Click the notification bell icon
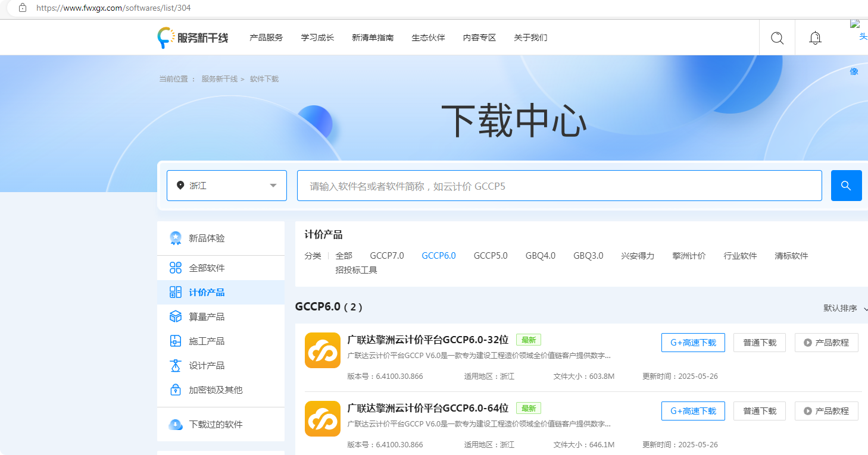Screen dimensions: 868x455 815,37
